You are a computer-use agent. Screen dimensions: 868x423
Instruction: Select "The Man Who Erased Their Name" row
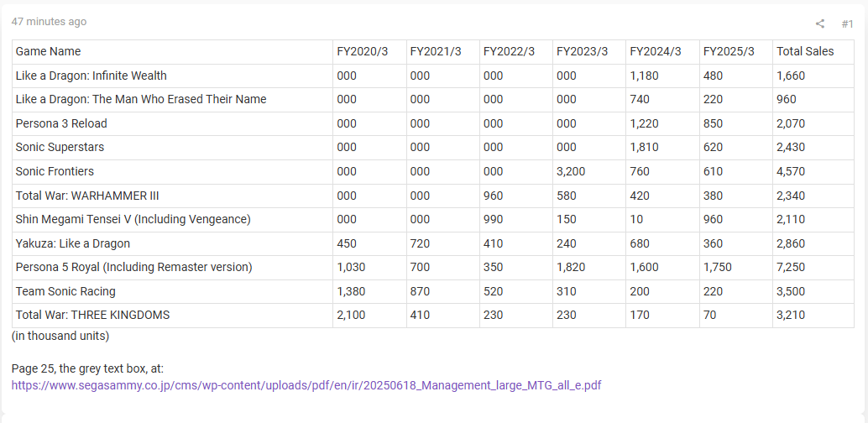(172, 100)
